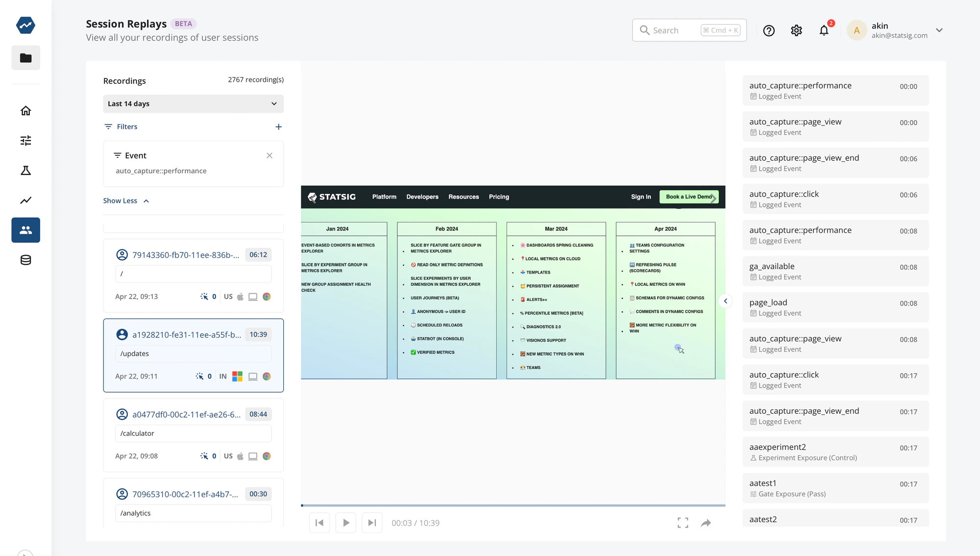Open the ga_available logged event
The height and width of the screenshot is (556, 980).
(835, 271)
